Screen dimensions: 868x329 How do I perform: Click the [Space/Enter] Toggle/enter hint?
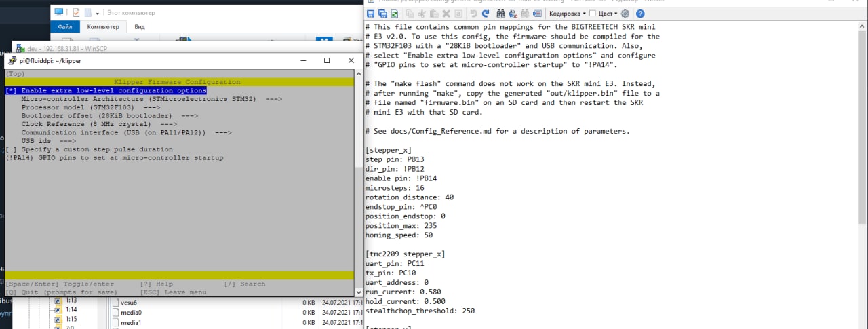click(59, 284)
